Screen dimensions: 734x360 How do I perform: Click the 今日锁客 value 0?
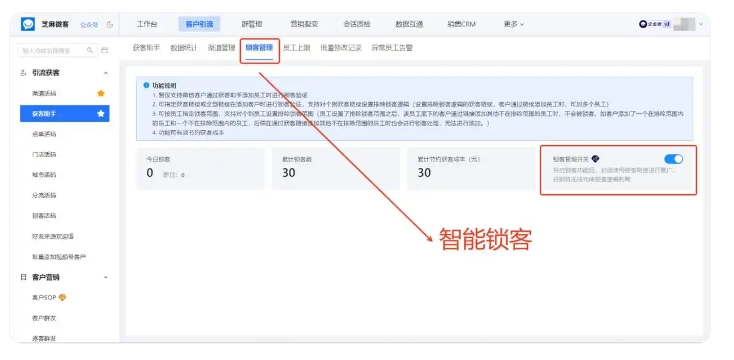[150, 173]
